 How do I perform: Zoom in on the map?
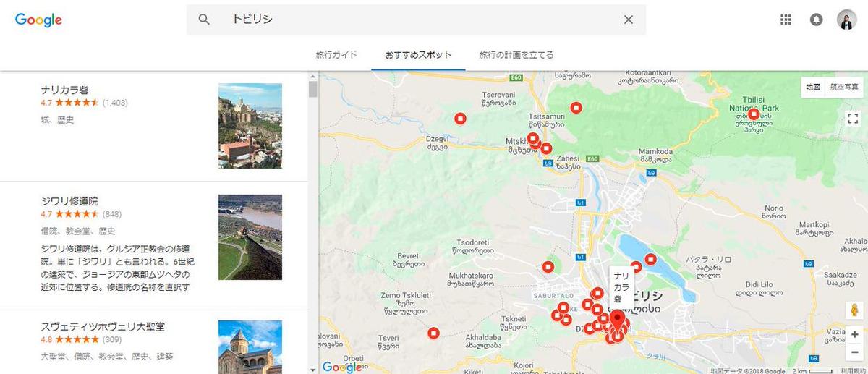point(854,334)
